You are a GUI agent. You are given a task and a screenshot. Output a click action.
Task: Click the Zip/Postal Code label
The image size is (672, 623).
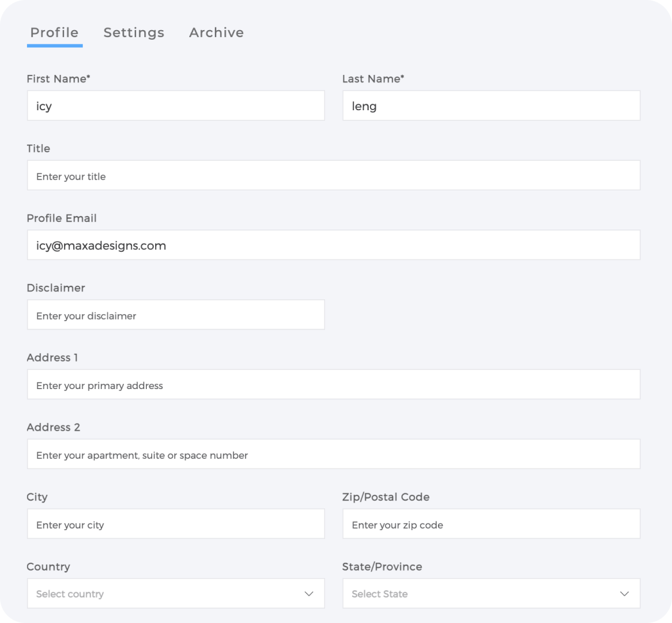(385, 497)
